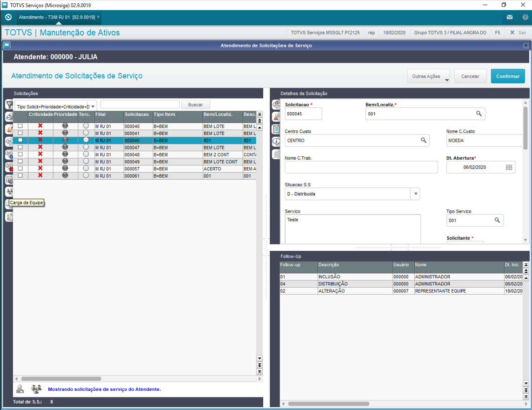Screen dimensions: 532x410
Task: Click the Mostrando solicitações de serviço text
Action: [104, 390]
